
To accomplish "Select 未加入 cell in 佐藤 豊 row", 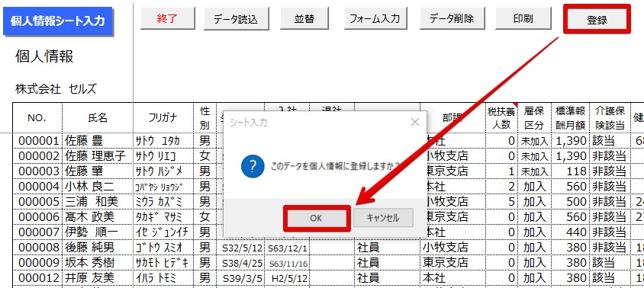I will pyautogui.click(x=534, y=141).
